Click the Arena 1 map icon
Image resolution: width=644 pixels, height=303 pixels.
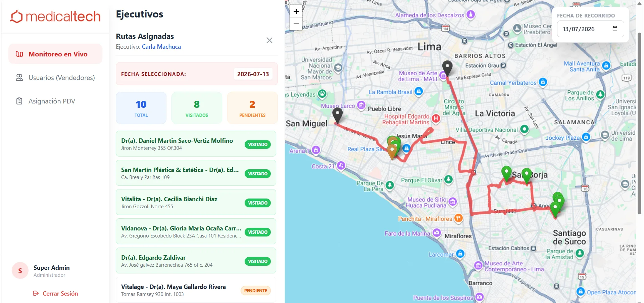tap(316, 150)
